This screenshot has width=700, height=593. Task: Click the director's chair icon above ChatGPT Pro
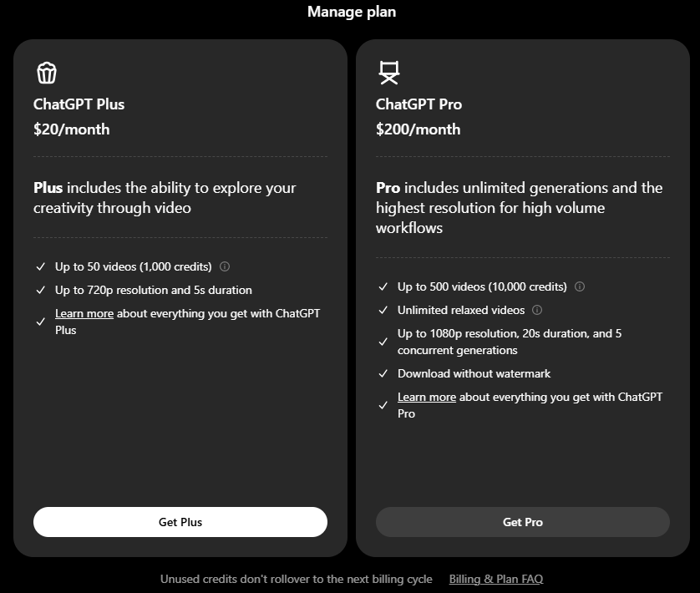point(388,73)
